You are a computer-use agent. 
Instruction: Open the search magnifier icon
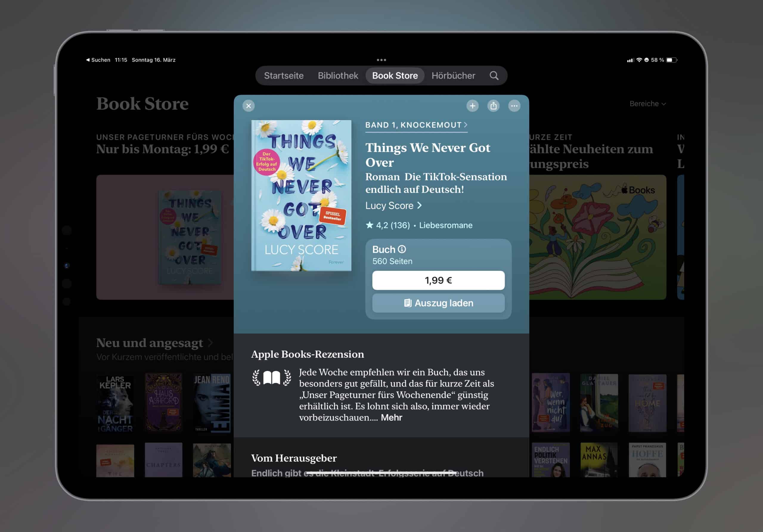(x=494, y=76)
